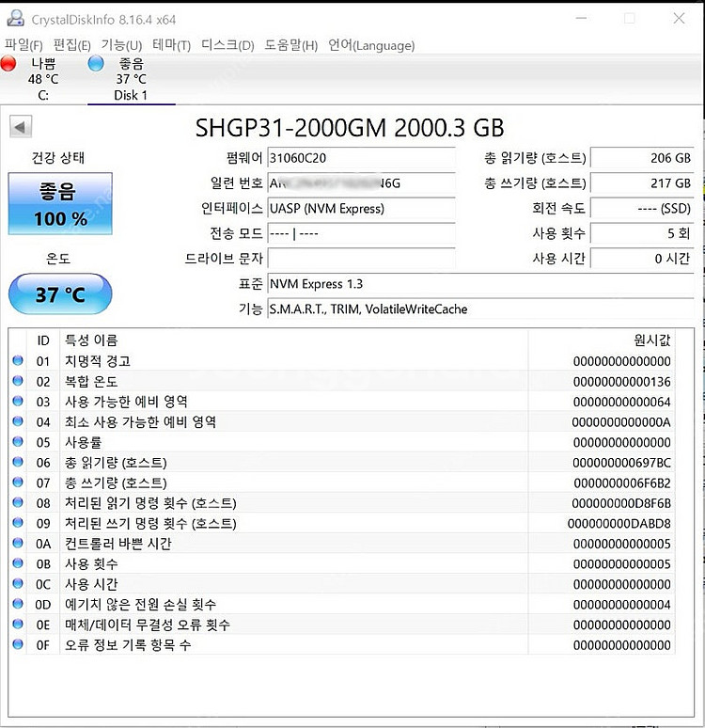The height and width of the screenshot is (728, 705).
Task: Open the 테마(T) menu
Action: (171, 45)
